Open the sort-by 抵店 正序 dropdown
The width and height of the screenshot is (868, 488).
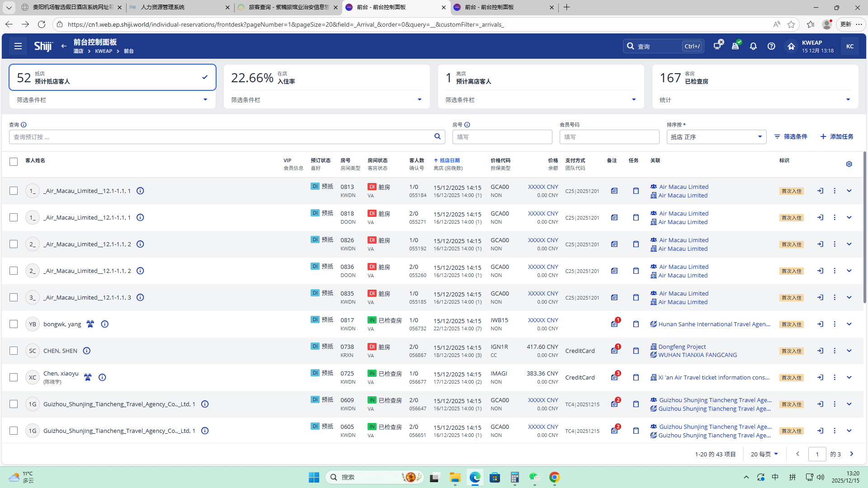(716, 137)
